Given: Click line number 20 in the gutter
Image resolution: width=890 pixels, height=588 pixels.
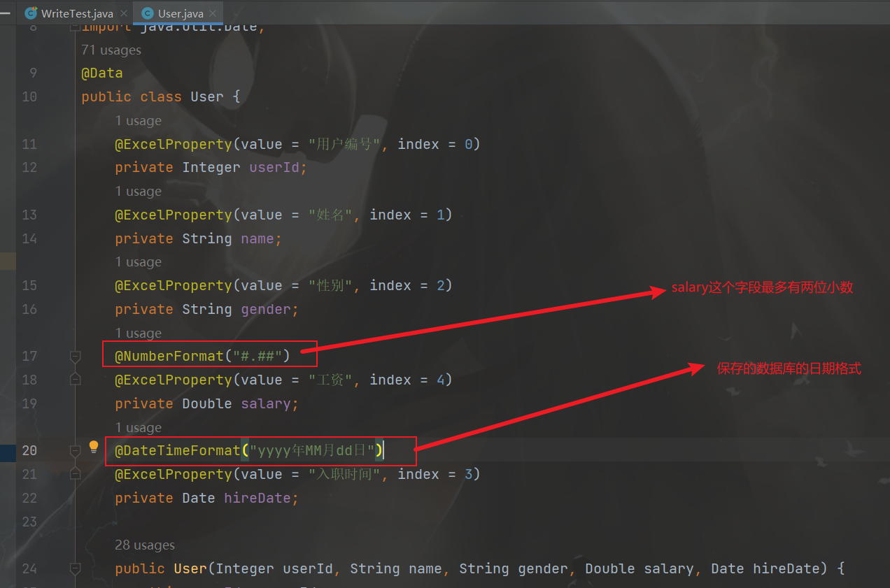Looking at the screenshot, I should [x=29, y=450].
